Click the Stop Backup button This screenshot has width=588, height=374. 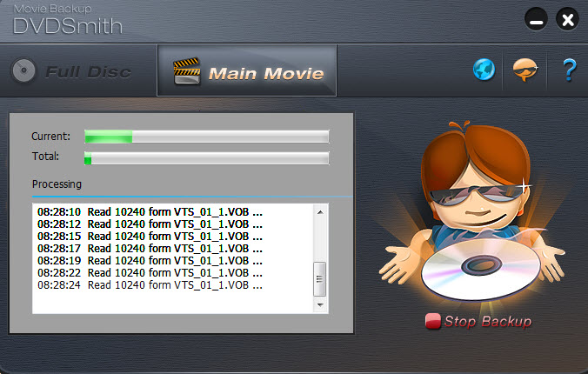[x=478, y=322]
